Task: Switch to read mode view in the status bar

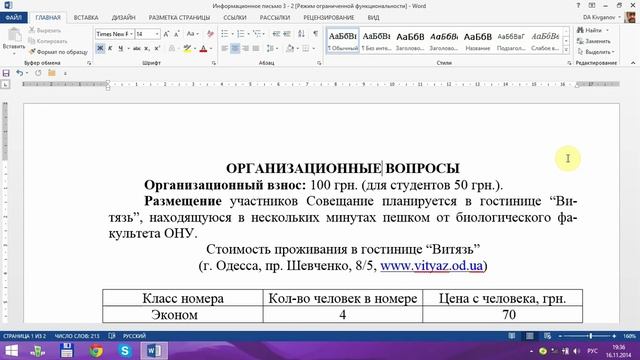Action: click(512, 336)
